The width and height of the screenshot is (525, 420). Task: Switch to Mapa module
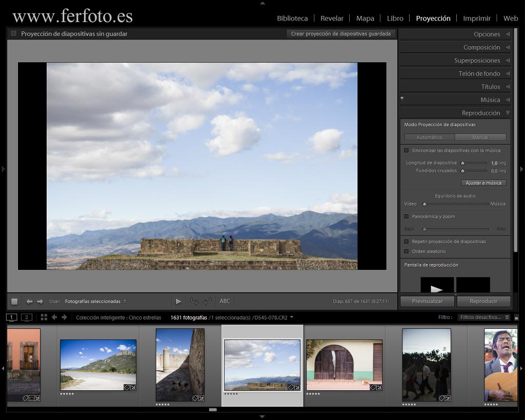(365, 18)
